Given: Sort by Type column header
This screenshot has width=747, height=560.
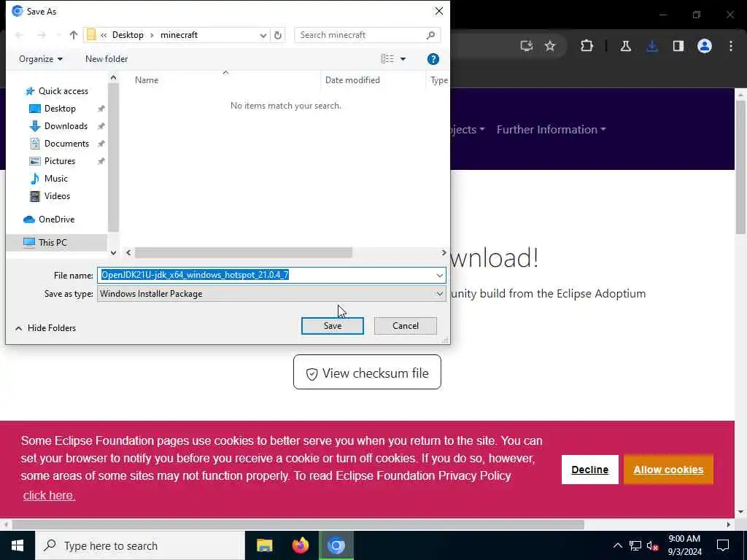Looking at the screenshot, I should [438, 80].
